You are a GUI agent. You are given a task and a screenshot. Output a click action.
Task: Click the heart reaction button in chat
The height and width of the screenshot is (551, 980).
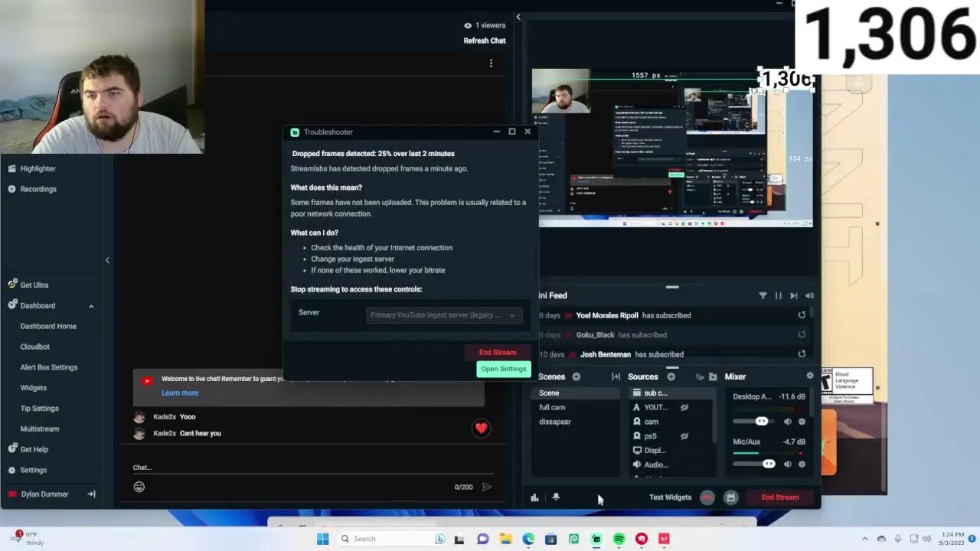pyautogui.click(x=481, y=429)
